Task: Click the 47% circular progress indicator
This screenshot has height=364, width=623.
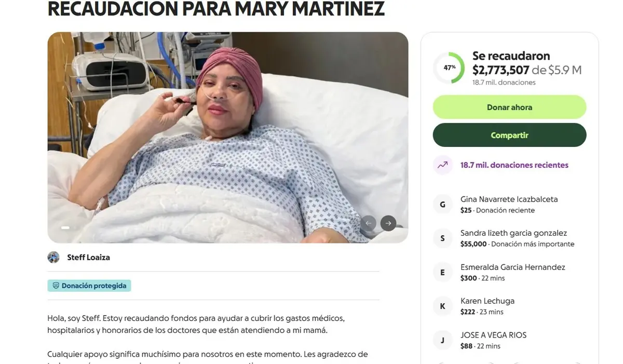Action: click(449, 68)
